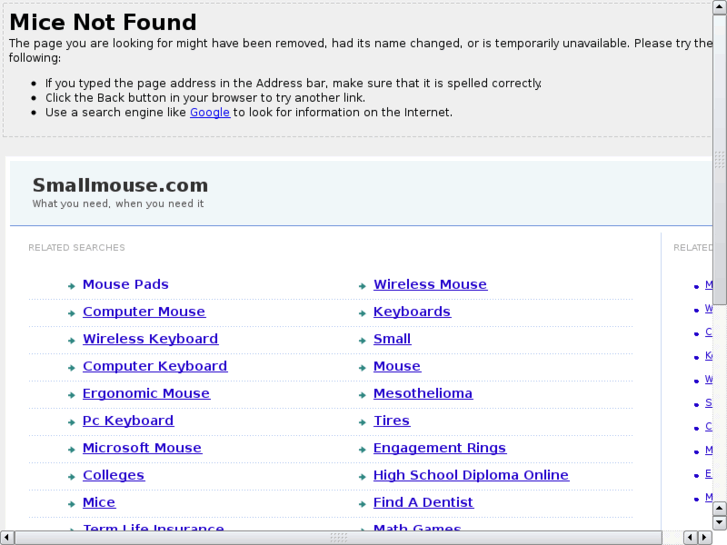Open the Google search engine link

click(x=210, y=112)
